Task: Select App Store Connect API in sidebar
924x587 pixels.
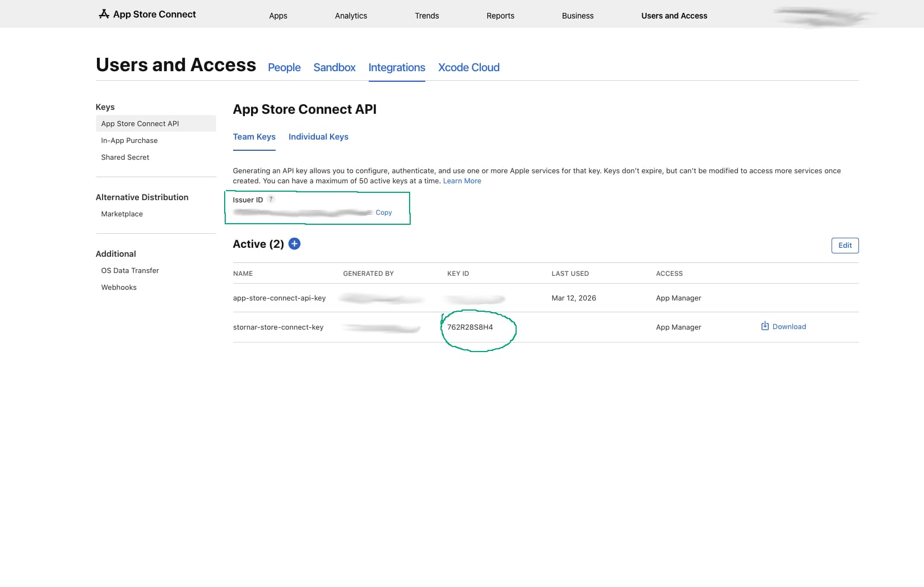Action: coord(156,123)
